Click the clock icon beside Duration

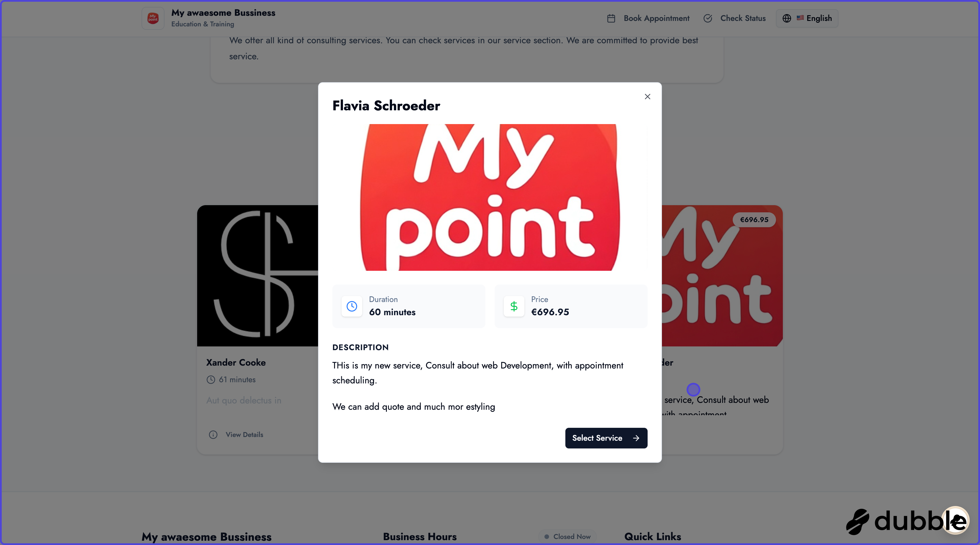pyautogui.click(x=352, y=306)
